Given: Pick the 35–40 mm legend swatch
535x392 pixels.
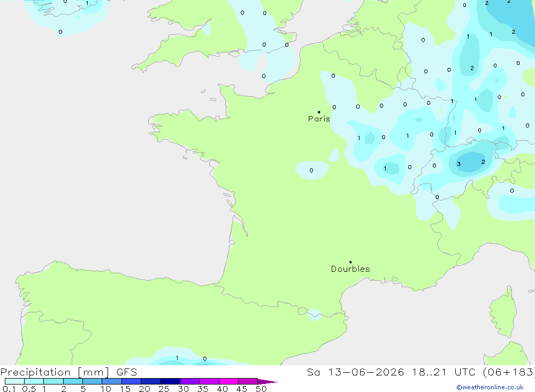Looking at the screenshot, I should click(209, 381).
